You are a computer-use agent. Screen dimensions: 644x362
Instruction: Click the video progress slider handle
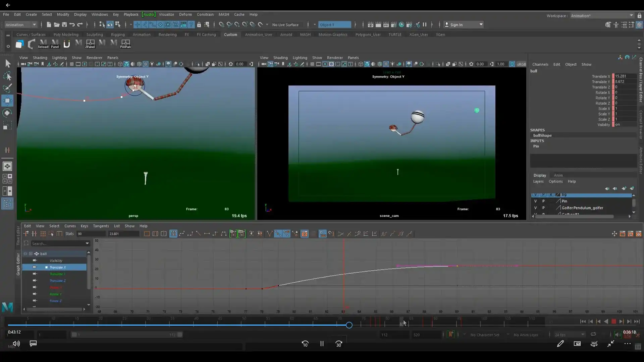pos(349,325)
